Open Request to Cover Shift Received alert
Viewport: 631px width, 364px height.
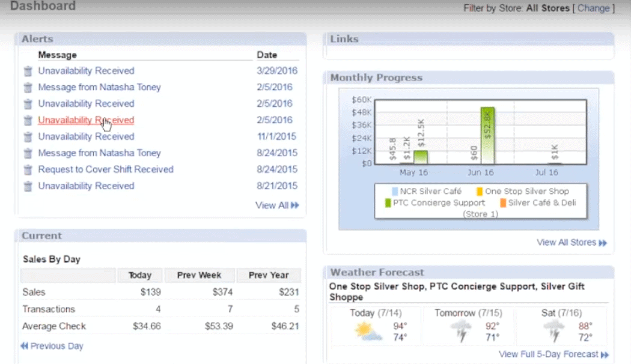tap(106, 169)
